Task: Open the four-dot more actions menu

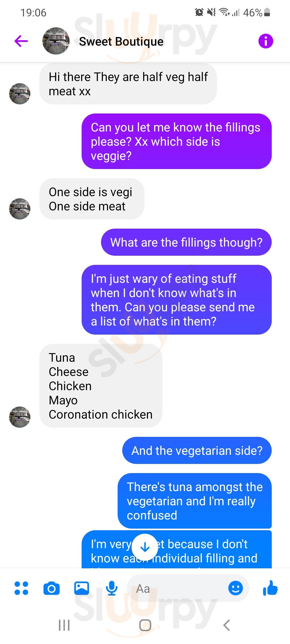Action: point(21,588)
